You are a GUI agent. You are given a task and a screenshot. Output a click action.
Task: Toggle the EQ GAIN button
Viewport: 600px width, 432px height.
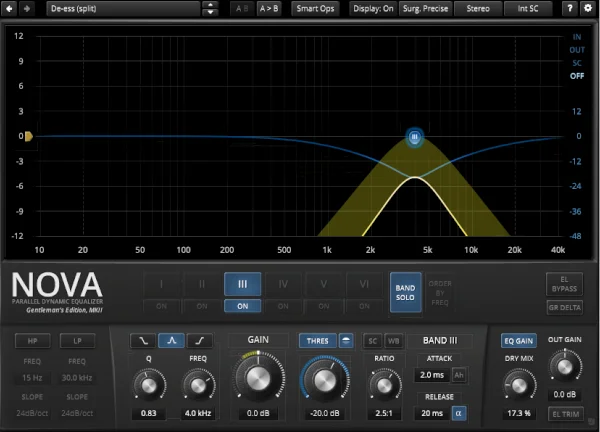(518, 341)
